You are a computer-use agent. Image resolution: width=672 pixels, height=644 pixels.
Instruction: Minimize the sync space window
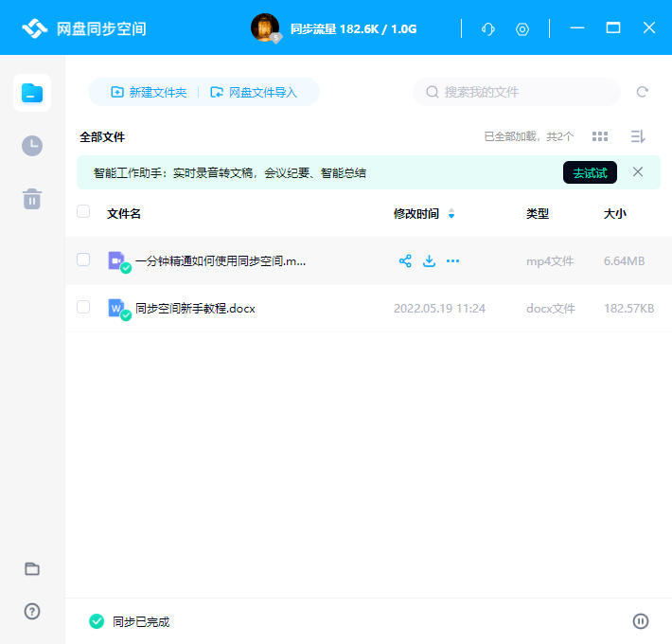(576, 27)
